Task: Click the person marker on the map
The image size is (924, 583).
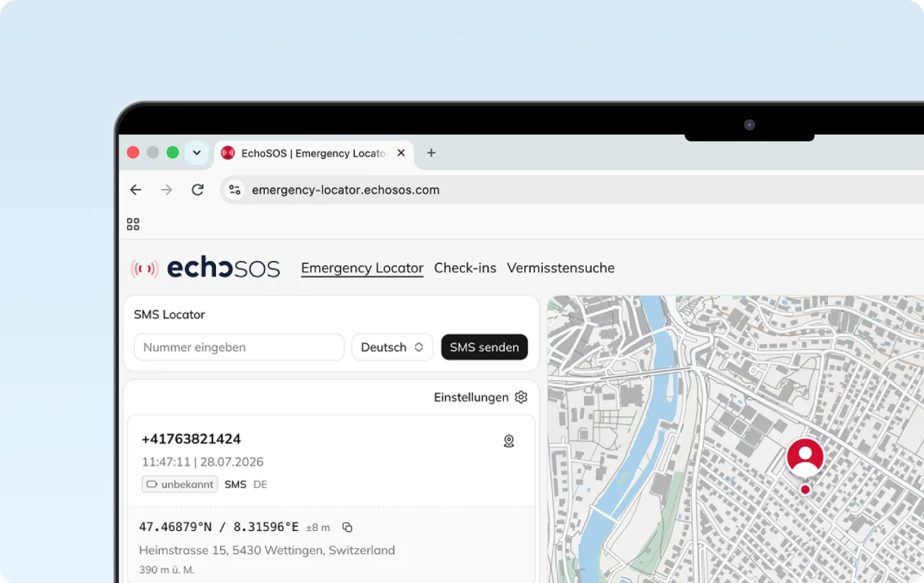Action: tap(805, 457)
